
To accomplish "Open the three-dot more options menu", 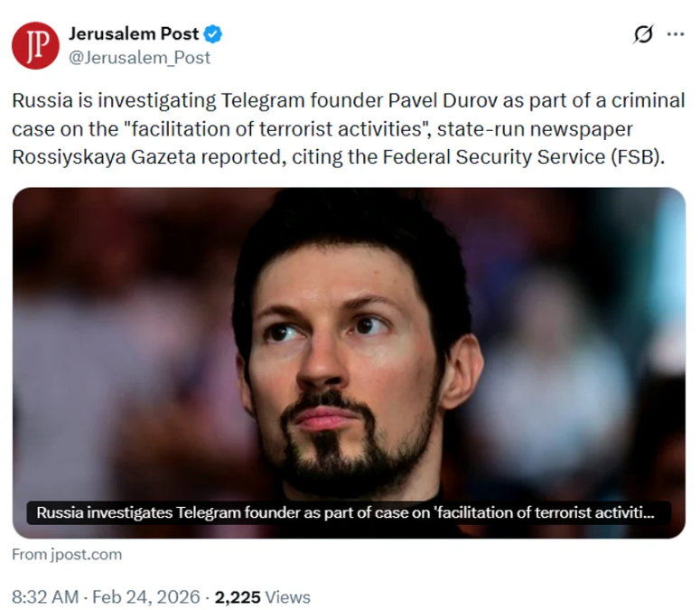I will 676,34.
